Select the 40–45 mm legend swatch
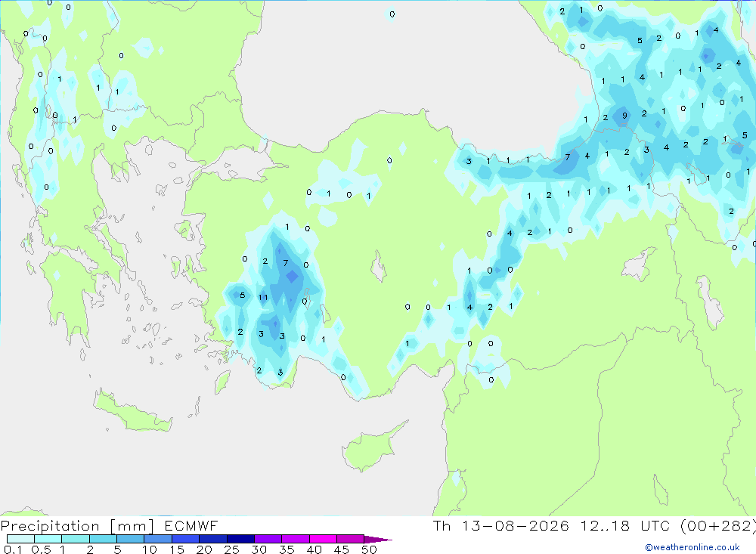 click(323, 539)
